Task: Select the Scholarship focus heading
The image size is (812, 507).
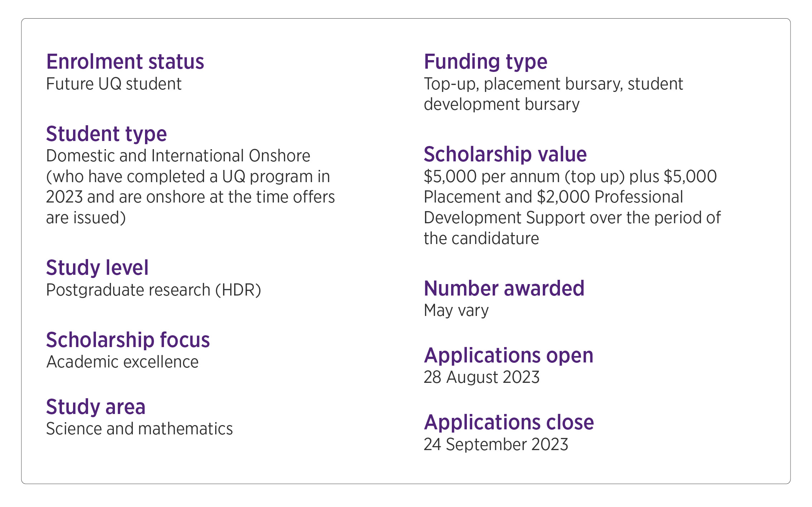Action: 128,340
